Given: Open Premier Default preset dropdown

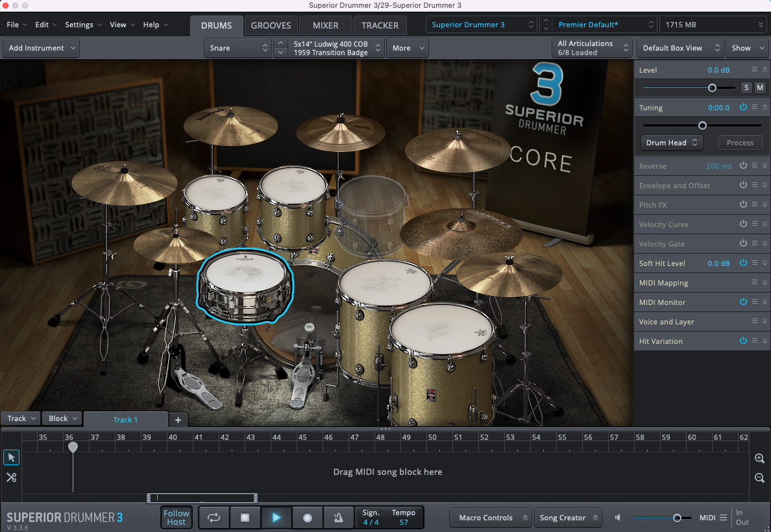Looking at the screenshot, I should coord(605,25).
